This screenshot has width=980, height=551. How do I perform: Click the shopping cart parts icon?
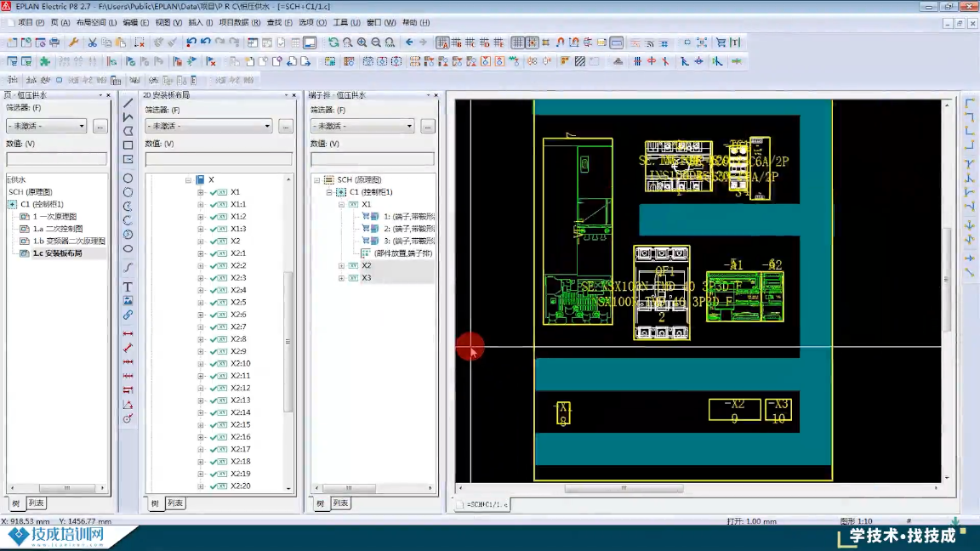tap(721, 43)
